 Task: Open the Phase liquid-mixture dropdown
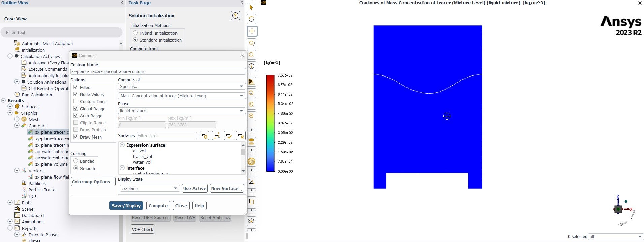tap(182, 111)
